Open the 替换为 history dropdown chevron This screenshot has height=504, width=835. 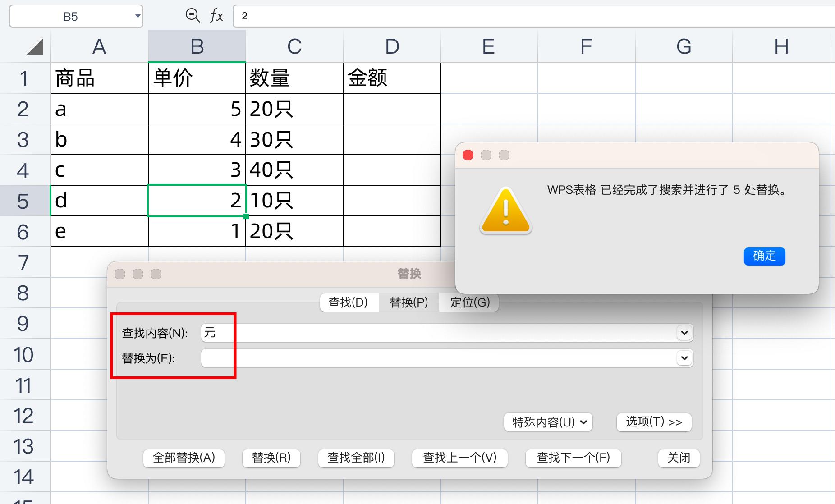[x=684, y=358]
